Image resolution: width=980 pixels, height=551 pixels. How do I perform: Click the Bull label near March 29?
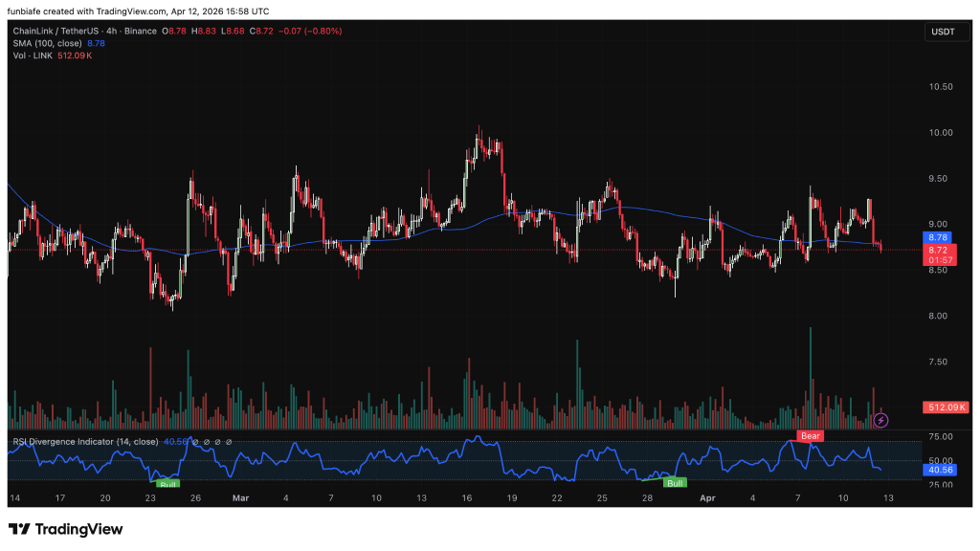[675, 483]
